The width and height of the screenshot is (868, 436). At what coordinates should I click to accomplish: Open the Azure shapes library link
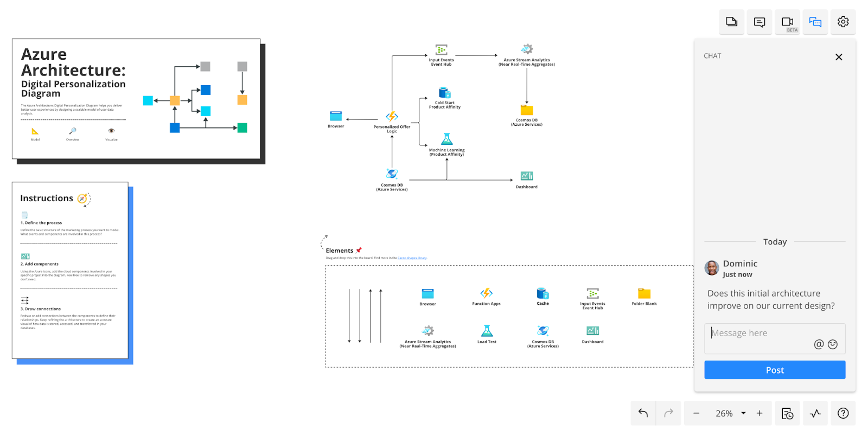[x=412, y=258]
